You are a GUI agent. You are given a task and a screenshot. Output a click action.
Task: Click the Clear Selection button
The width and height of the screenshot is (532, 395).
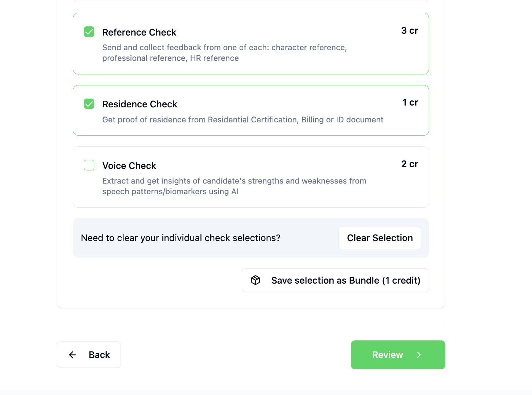click(380, 238)
